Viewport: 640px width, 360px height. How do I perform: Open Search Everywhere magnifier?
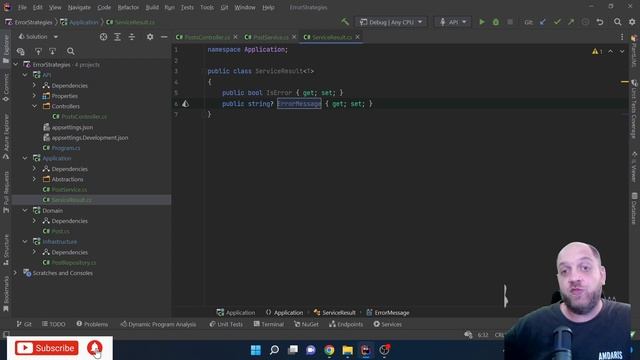[x=618, y=22]
